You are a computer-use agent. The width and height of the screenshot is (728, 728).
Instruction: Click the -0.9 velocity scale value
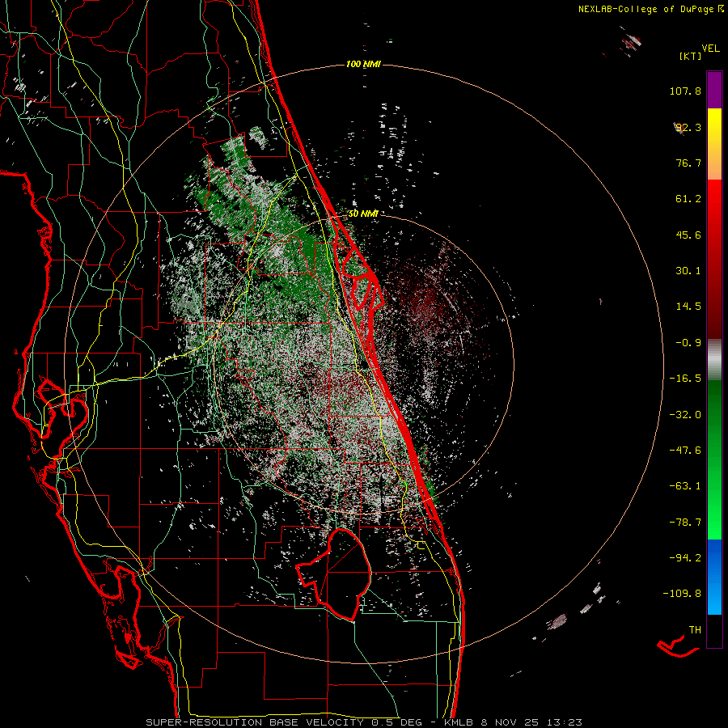(688, 343)
